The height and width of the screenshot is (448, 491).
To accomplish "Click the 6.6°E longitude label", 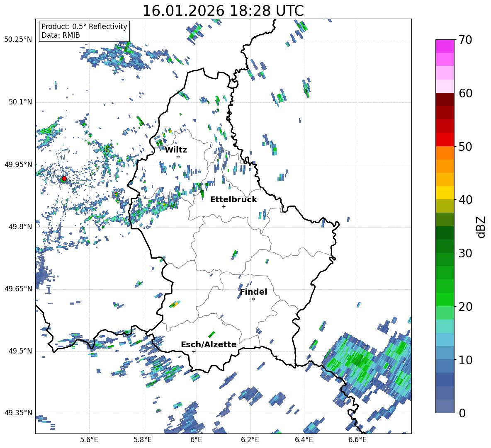I will tap(357, 440).
